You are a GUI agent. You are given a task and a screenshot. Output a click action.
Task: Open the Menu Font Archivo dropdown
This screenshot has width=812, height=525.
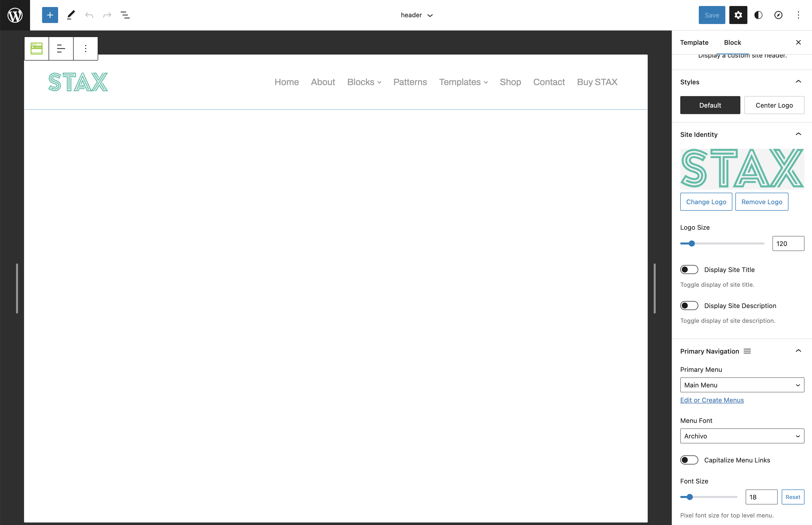pyautogui.click(x=742, y=436)
